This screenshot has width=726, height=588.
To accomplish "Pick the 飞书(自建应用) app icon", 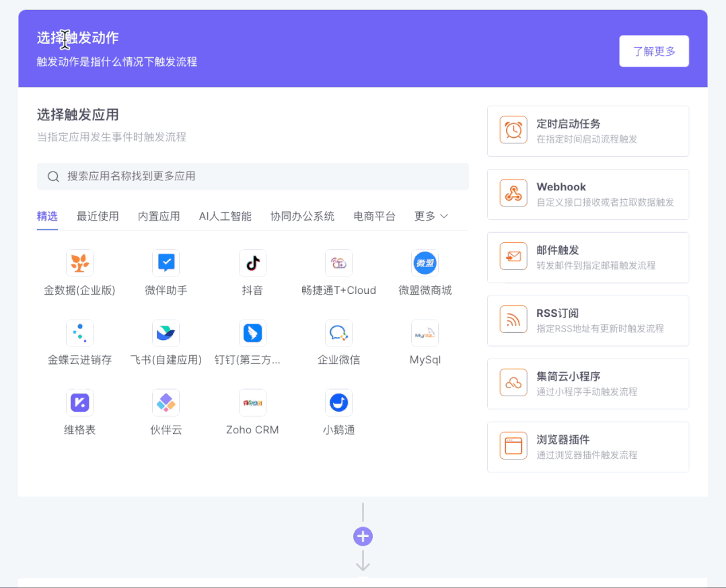I will pyautogui.click(x=166, y=332).
